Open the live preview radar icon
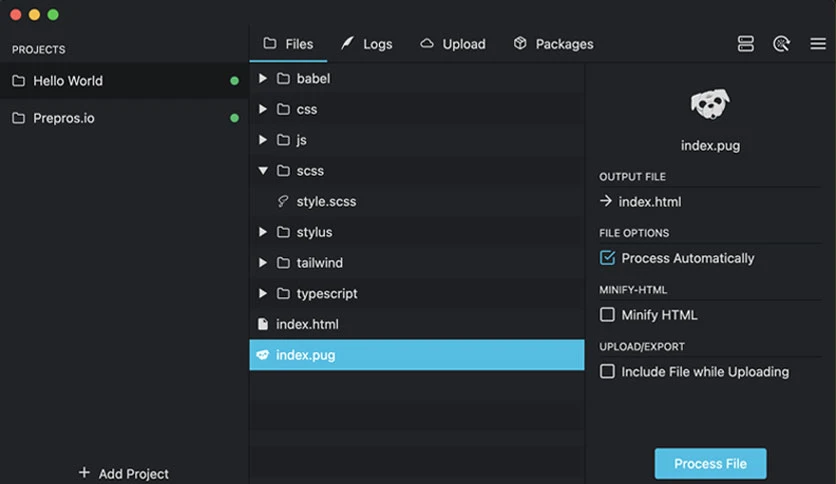 (781, 44)
